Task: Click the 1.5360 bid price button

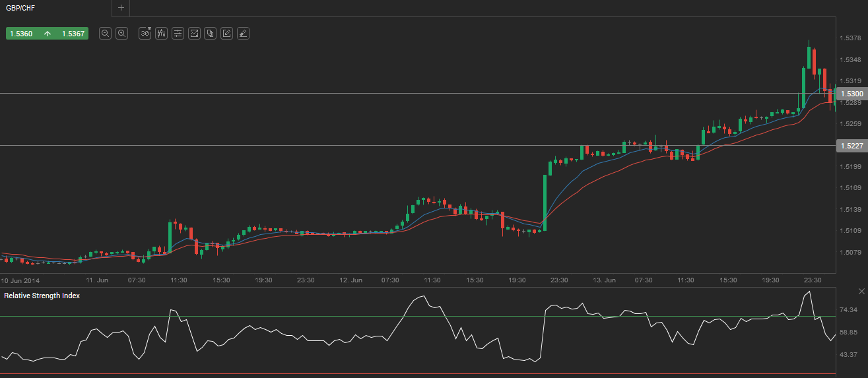Action: (x=22, y=33)
